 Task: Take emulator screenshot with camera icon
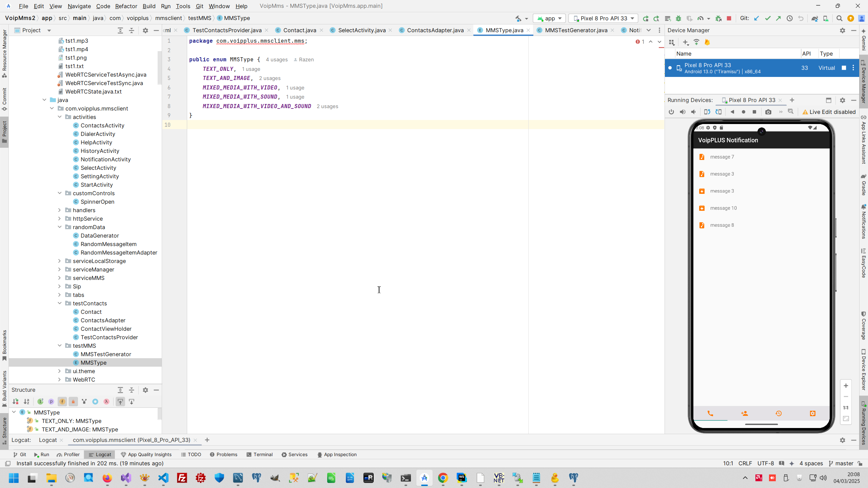pos(768,112)
